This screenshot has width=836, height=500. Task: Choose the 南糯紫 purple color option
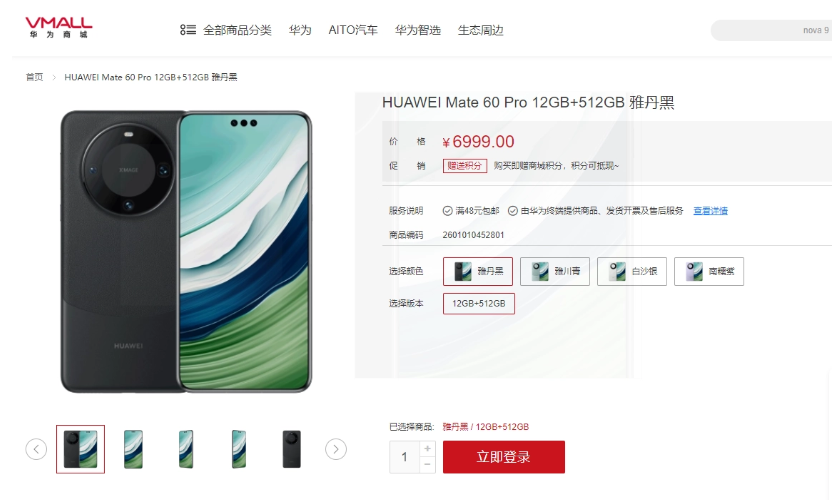point(709,271)
